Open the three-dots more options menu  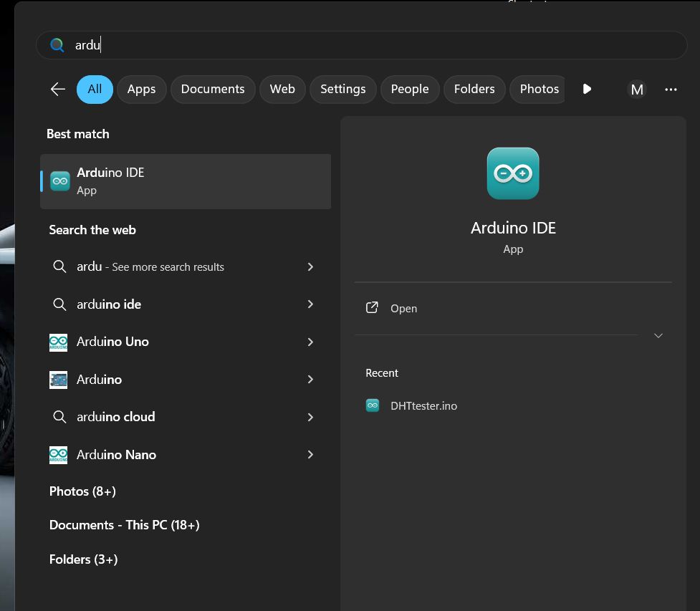(x=671, y=90)
